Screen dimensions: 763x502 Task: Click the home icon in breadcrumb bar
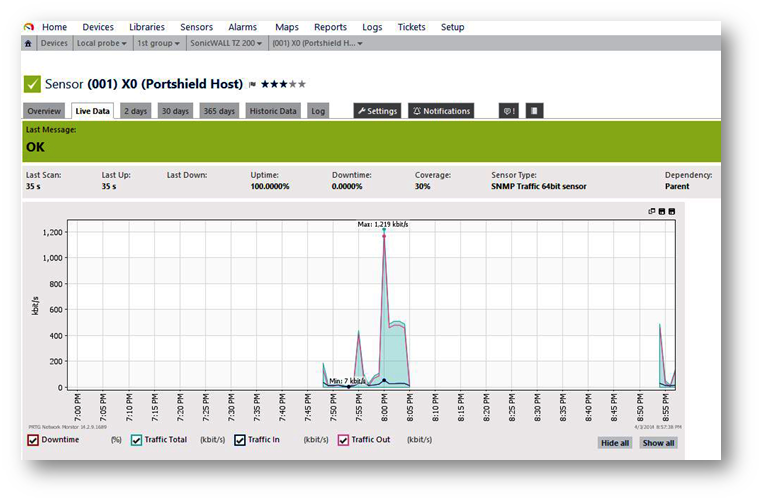(x=28, y=44)
